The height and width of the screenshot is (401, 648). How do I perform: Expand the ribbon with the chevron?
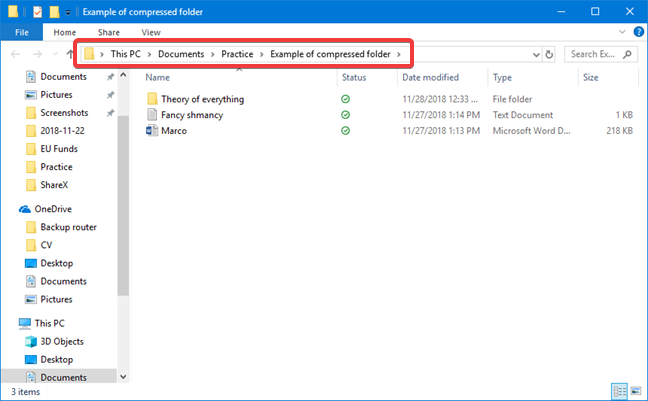coord(622,32)
